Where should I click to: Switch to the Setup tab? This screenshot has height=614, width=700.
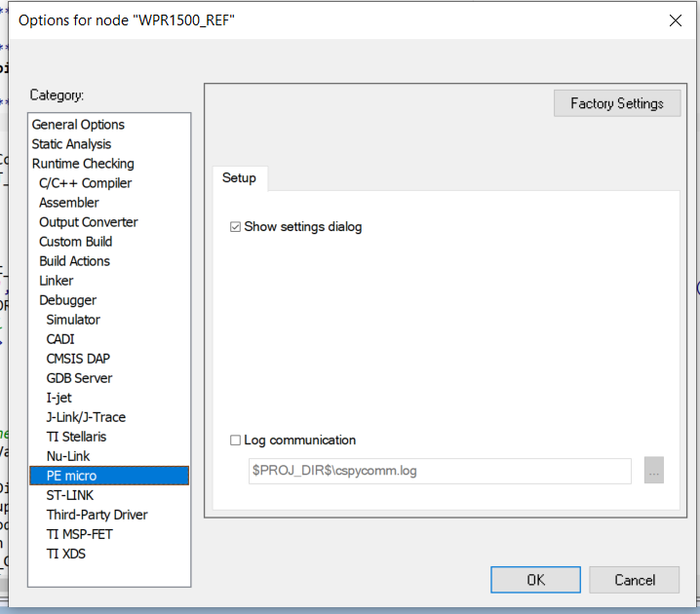(x=239, y=178)
